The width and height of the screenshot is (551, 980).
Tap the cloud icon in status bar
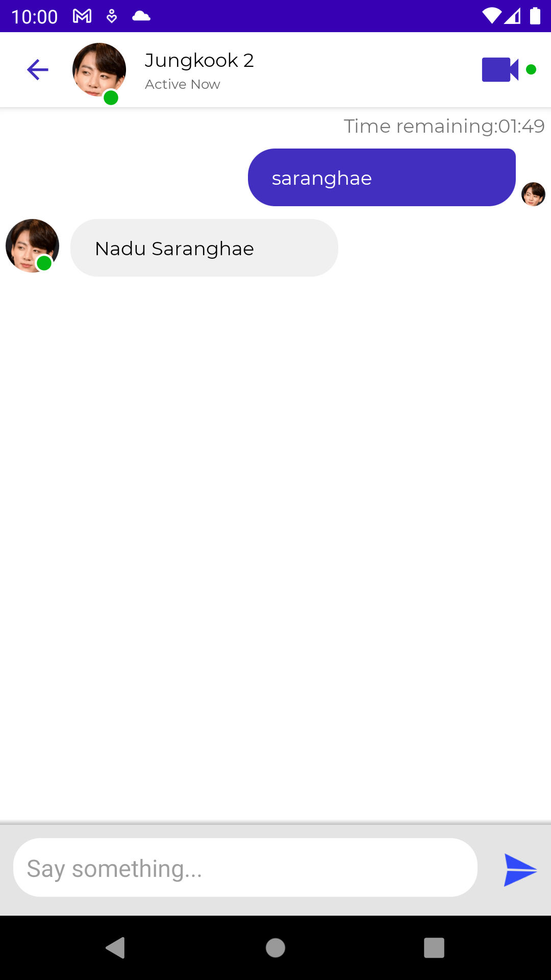click(141, 16)
